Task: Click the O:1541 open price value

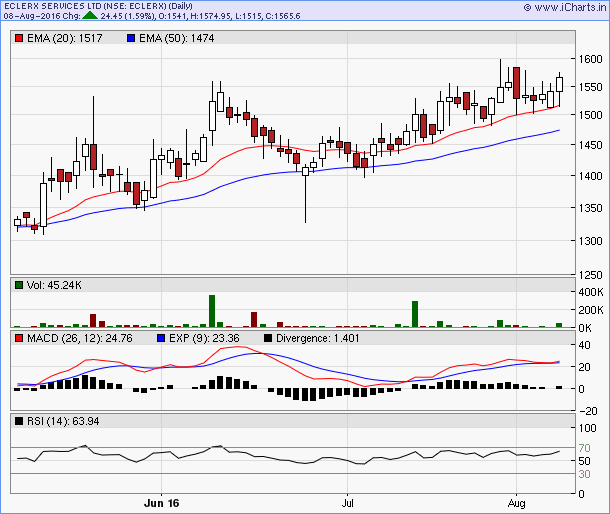Action: click(173, 16)
